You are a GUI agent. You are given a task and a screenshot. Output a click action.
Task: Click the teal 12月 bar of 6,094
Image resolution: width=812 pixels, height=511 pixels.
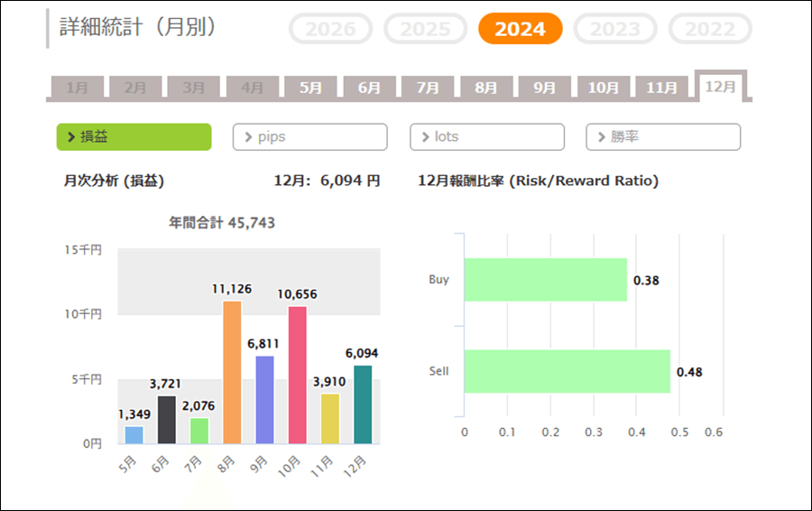coord(363,404)
